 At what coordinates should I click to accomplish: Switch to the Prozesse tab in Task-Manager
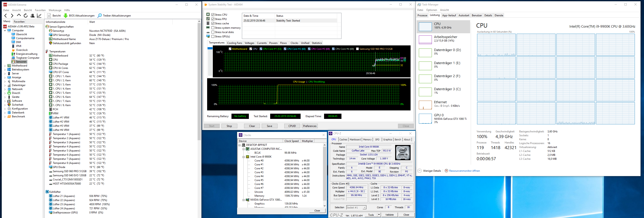click(423, 15)
